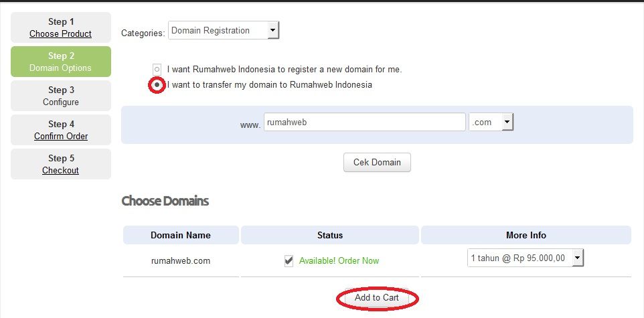Open the '1 tahun @ Rp 95.000,00' dropdown
The height and width of the screenshot is (318, 644).
[526, 258]
